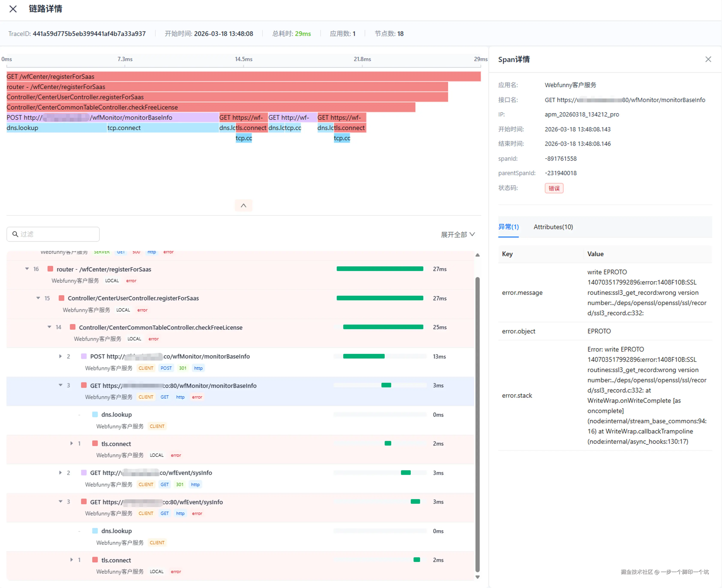
Task: Click the search icon in filter box
Action: click(15, 234)
